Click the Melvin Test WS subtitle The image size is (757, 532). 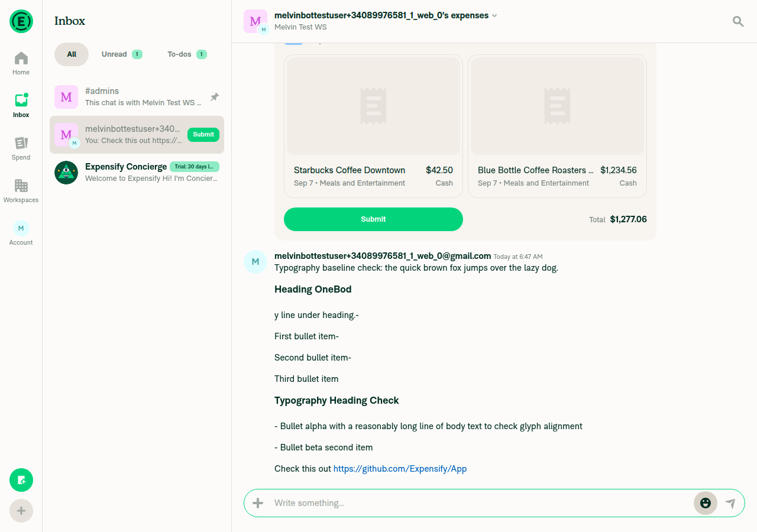click(300, 27)
